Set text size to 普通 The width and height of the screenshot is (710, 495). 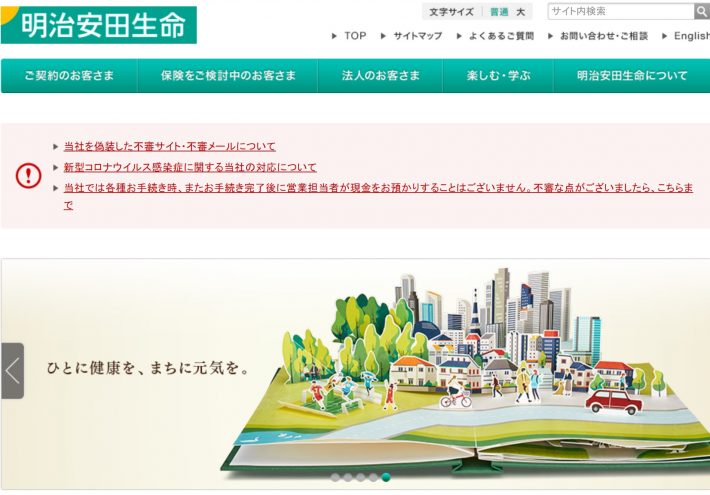pyautogui.click(x=499, y=12)
